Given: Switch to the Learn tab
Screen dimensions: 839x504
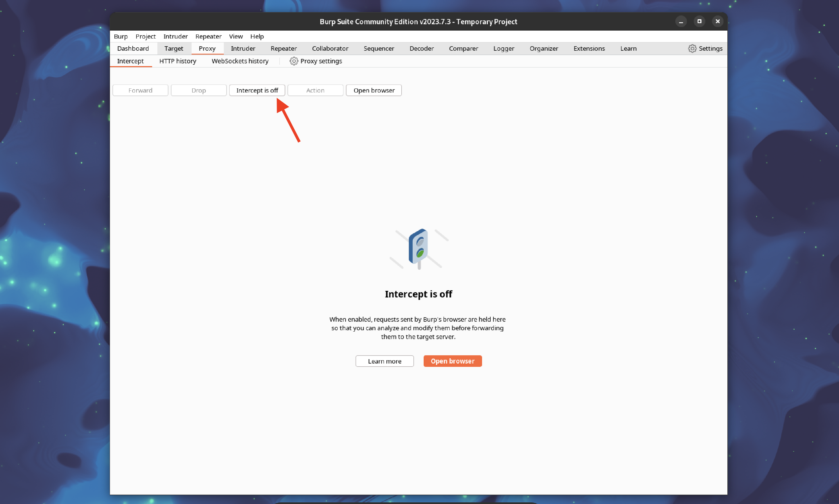Looking at the screenshot, I should pyautogui.click(x=628, y=48).
